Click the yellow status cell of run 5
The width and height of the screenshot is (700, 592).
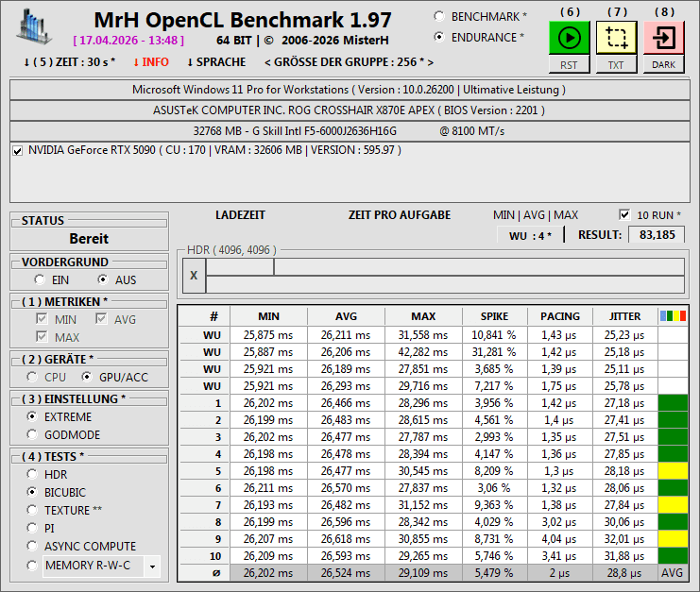673,470
